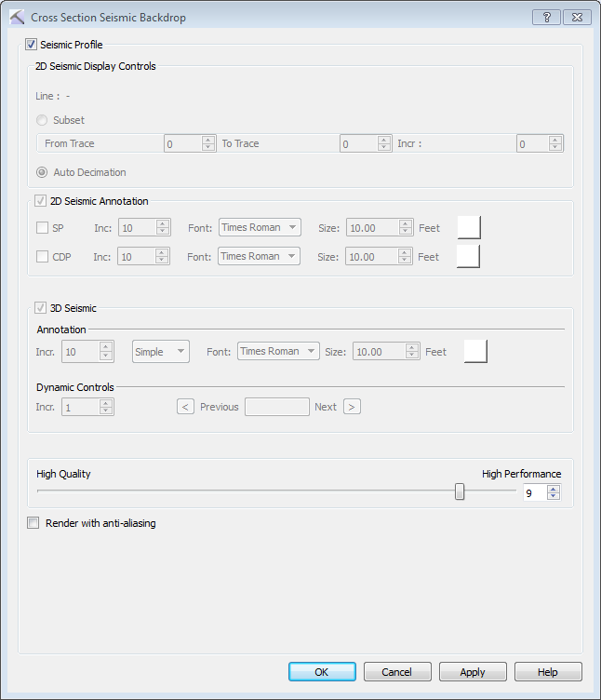
Task: Enable Render with anti-aliasing
Action: coord(33,523)
